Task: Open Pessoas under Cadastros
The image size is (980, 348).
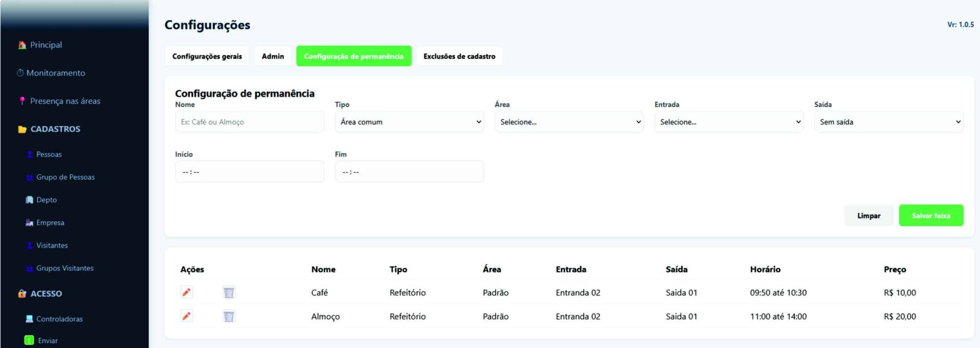Action: pos(49,154)
